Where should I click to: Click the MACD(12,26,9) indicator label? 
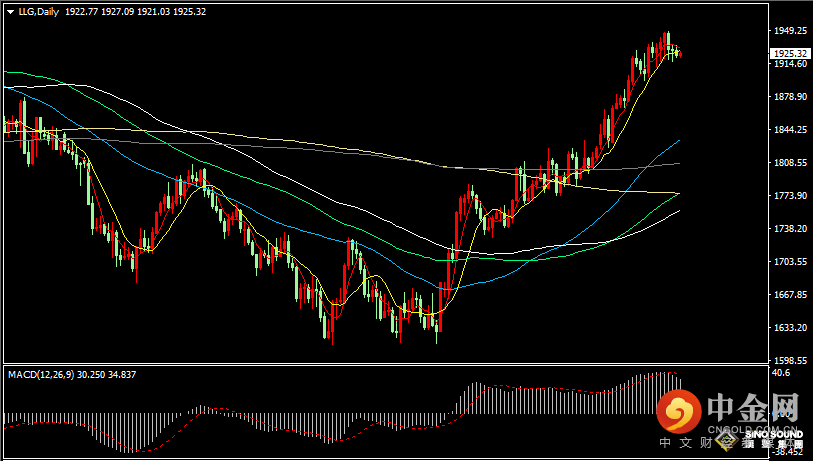(x=41, y=374)
